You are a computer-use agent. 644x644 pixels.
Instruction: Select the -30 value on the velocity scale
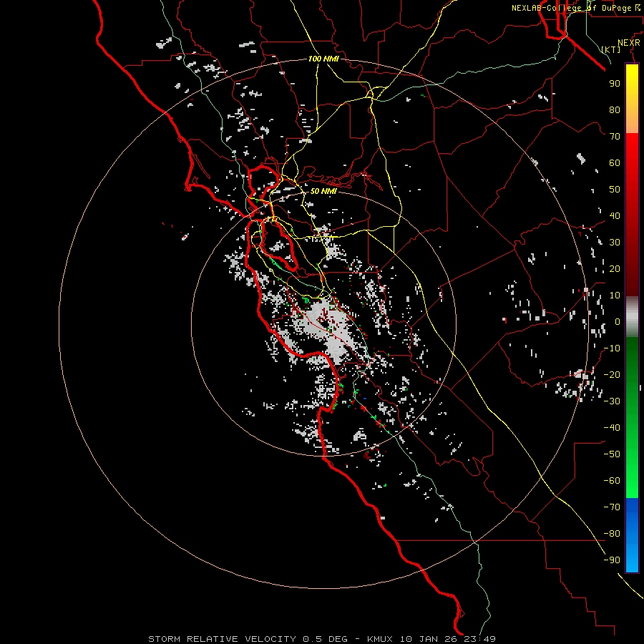(x=612, y=401)
